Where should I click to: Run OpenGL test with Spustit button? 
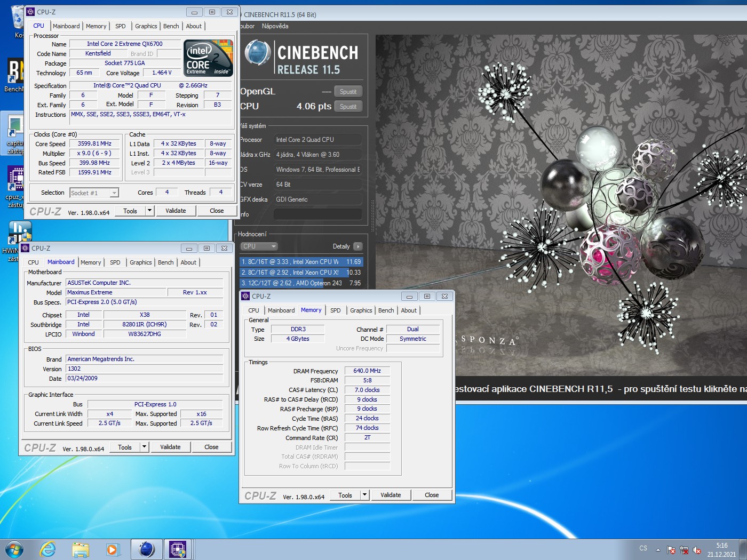(348, 92)
